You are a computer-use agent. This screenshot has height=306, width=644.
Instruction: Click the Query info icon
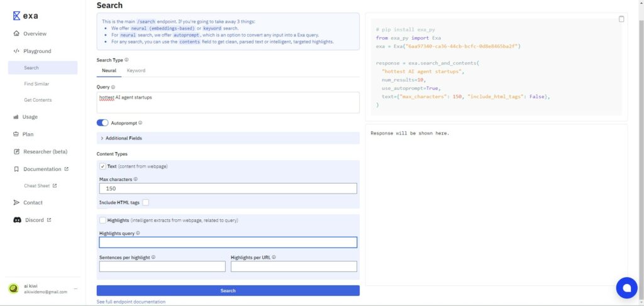(113, 87)
